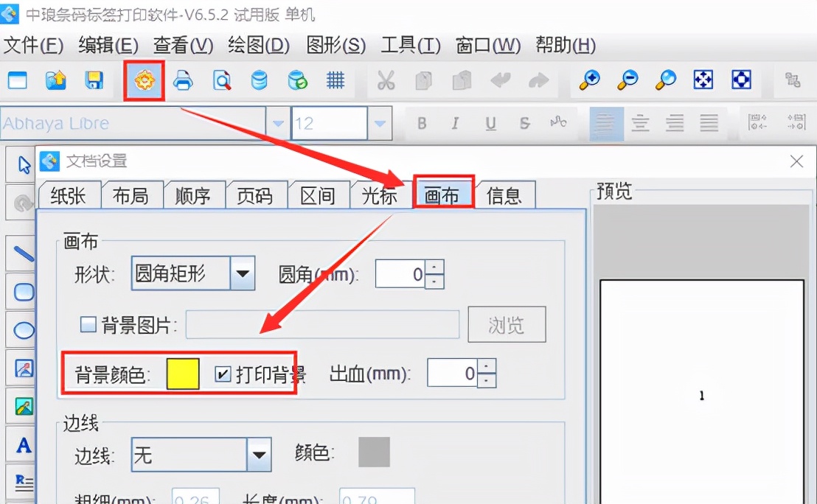Click the database refresh icon
The width and height of the screenshot is (817, 504).
297,80
